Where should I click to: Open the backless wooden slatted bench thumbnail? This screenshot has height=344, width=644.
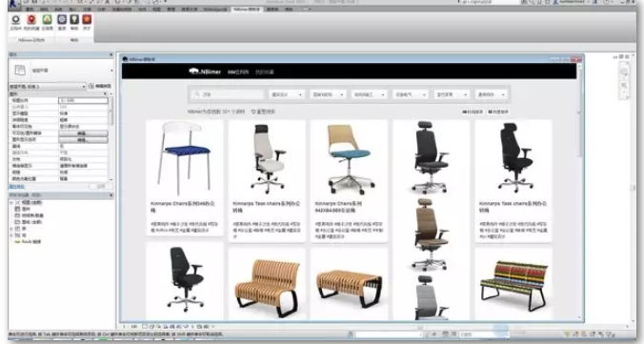point(349,288)
